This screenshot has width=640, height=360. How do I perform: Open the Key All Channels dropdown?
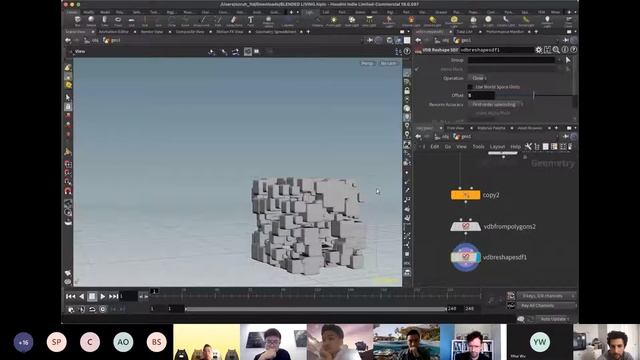547,306
